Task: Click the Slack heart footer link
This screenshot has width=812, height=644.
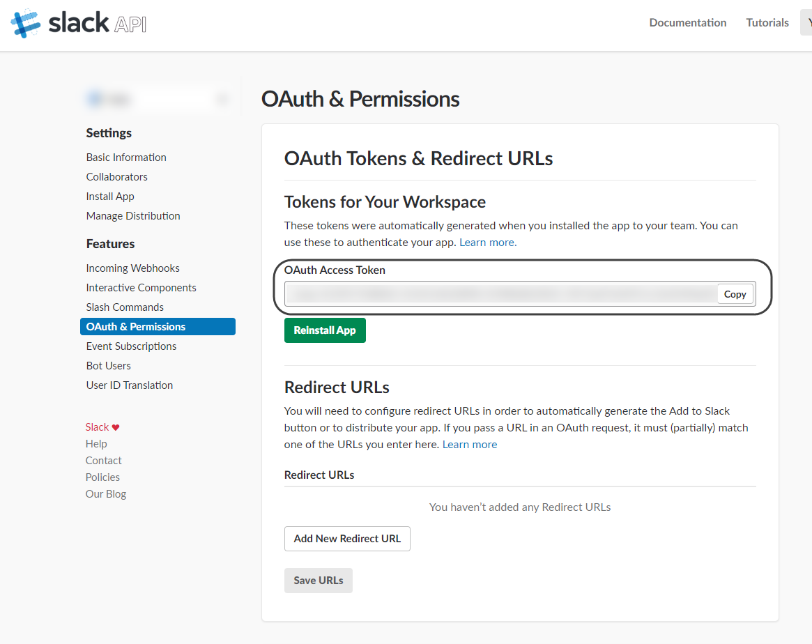Action: (x=102, y=427)
